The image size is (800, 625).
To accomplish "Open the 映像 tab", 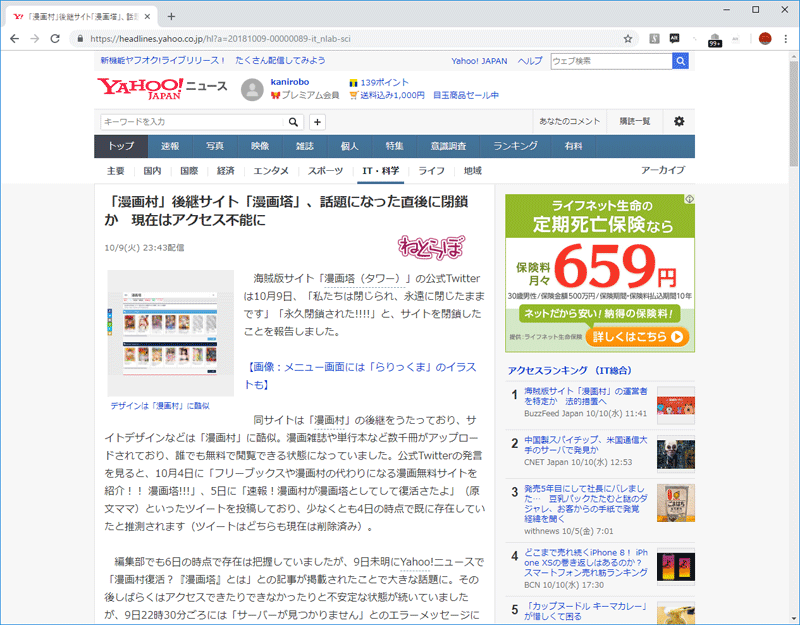I will (x=260, y=146).
